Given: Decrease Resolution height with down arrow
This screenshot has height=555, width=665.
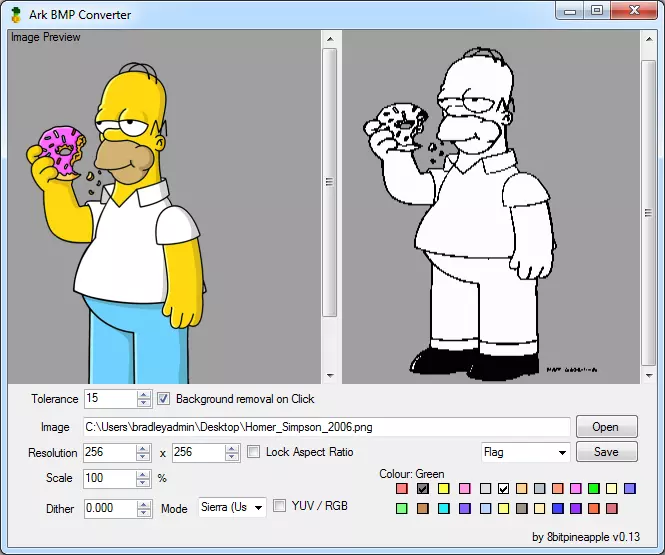Looking at the screenshot, I should pos(232,457).
